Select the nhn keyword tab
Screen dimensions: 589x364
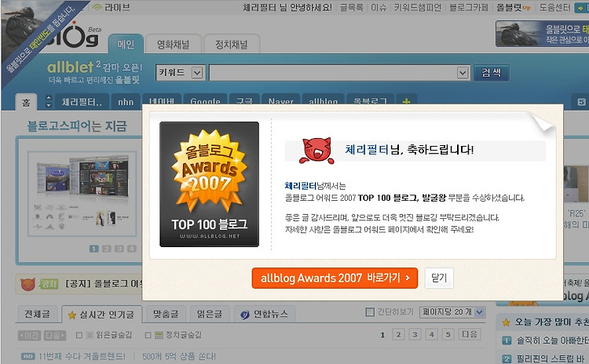click(126, 102)
